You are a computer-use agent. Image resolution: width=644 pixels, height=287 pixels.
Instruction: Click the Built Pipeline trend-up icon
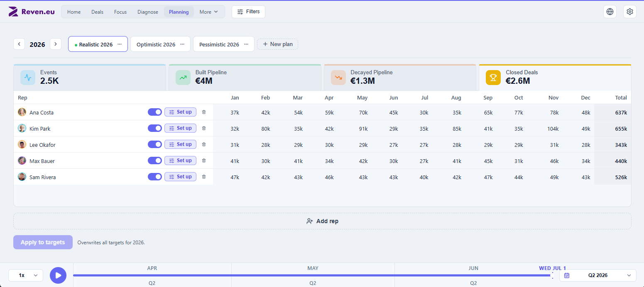click(x=183, y=78)
